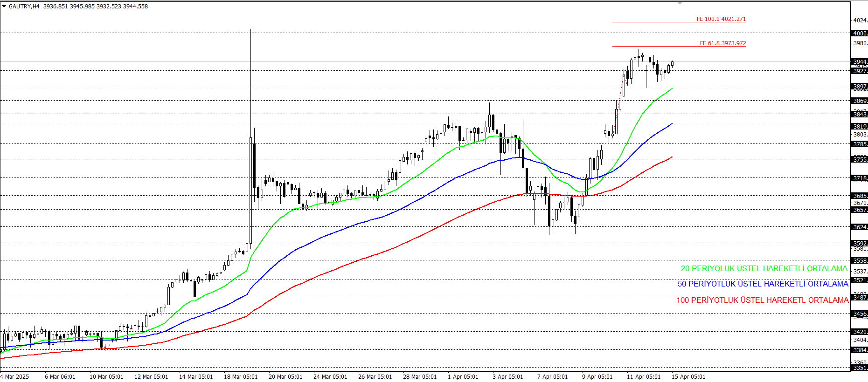Click the 4024 price scale value
This screenshot has height=382, width=868.
(x=860, y=20)
